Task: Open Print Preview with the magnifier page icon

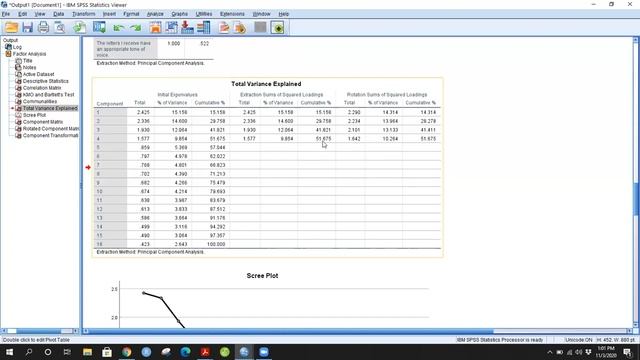Action: click(60, 27)
